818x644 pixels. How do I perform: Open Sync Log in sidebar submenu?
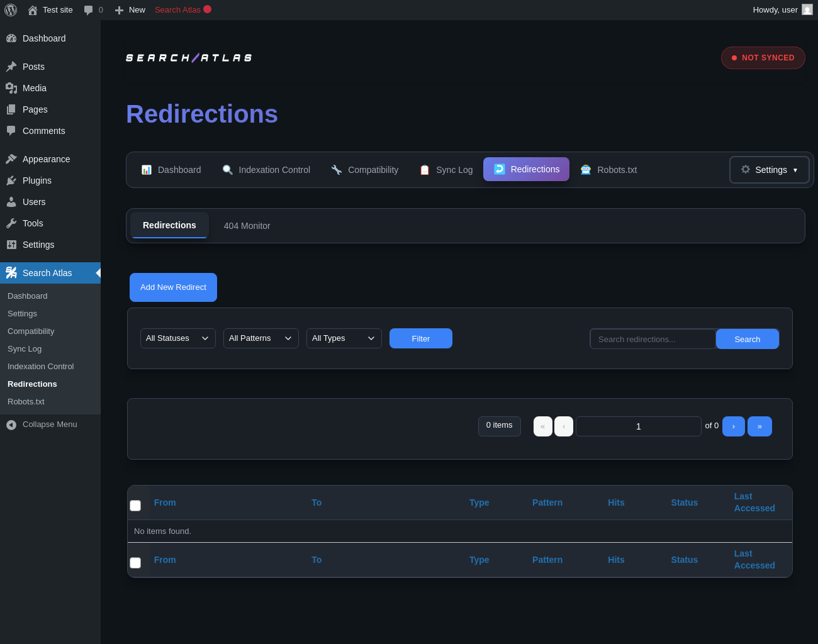click(x=25, y=349)
